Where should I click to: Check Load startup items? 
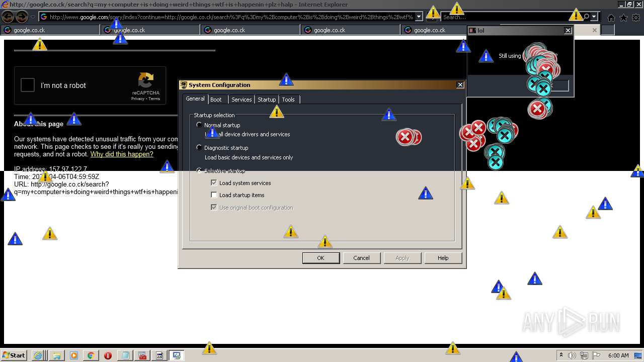coord(214,195)
